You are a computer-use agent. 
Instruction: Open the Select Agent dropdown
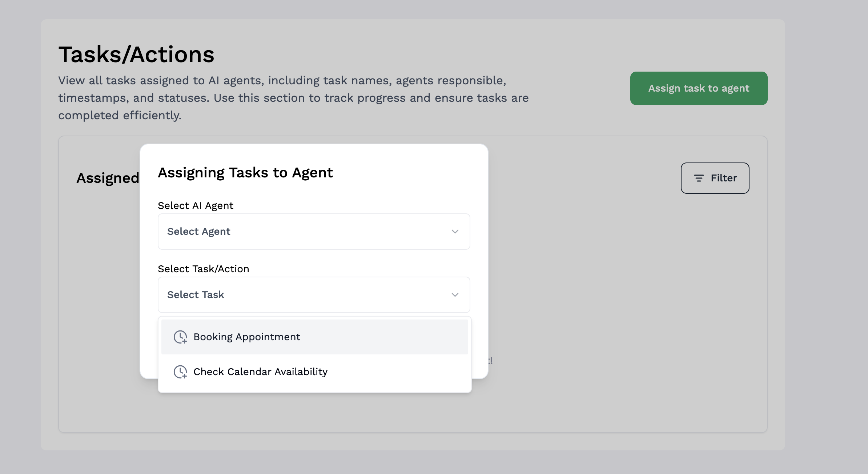314,232
